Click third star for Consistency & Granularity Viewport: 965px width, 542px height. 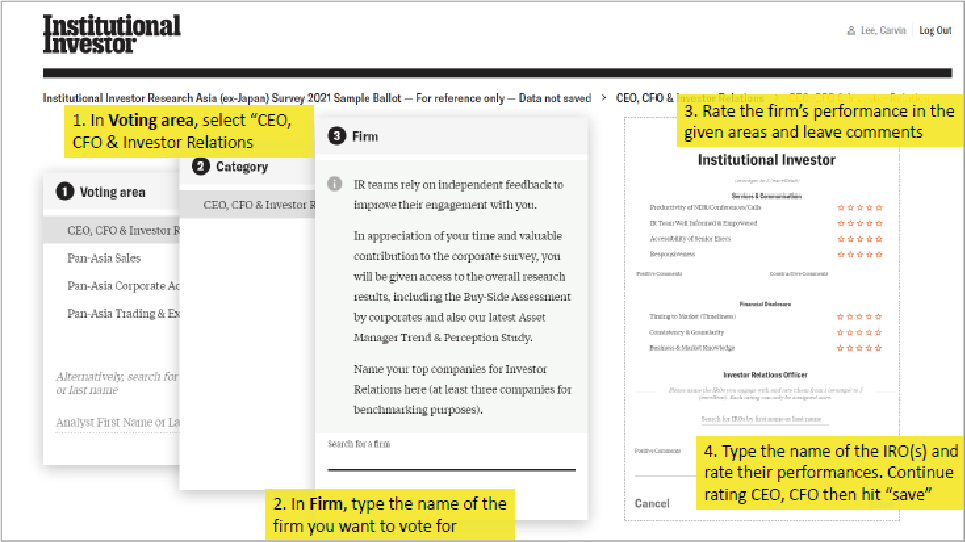860,332
